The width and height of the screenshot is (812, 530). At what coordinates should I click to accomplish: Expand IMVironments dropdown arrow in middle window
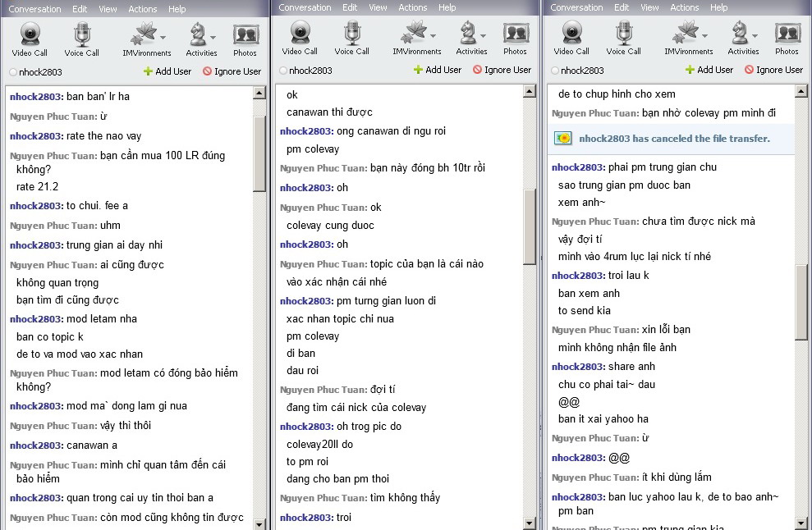coord(433,36)
